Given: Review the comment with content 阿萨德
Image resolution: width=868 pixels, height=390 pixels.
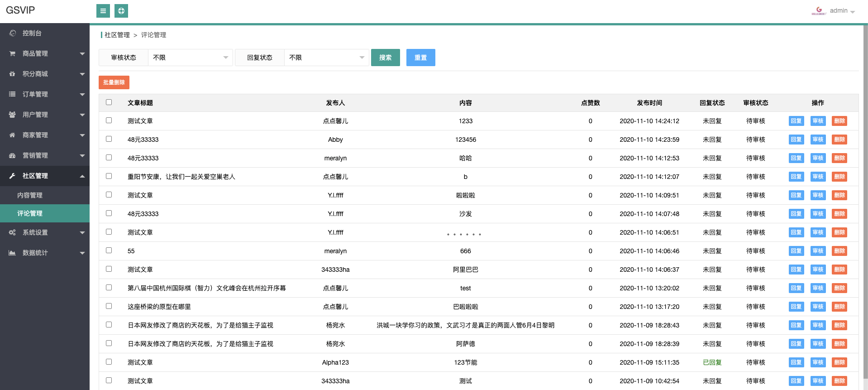Looking at the screenshot, I should [818, 344].
